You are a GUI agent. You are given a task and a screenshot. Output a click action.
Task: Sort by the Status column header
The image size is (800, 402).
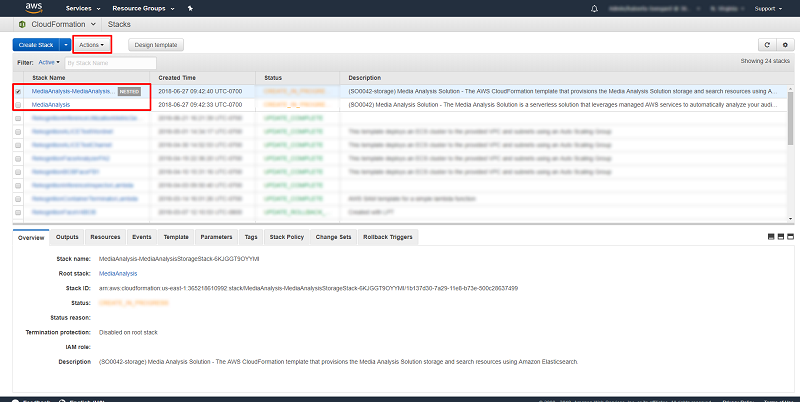point(273,78)
